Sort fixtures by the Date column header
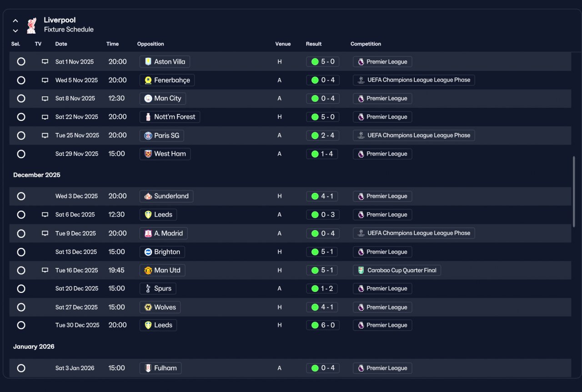Viewport: 582px width, 392px height. click(61, 44)
